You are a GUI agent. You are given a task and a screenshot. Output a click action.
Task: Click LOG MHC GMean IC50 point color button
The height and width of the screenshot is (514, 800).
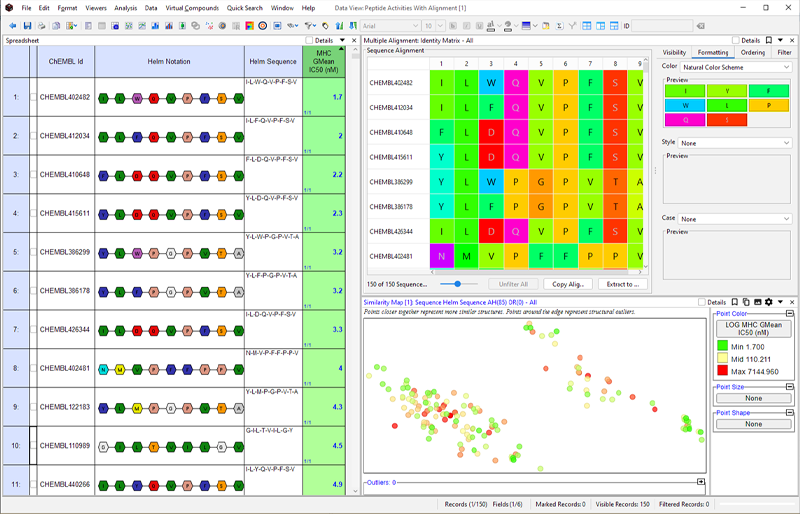point(753,328)
